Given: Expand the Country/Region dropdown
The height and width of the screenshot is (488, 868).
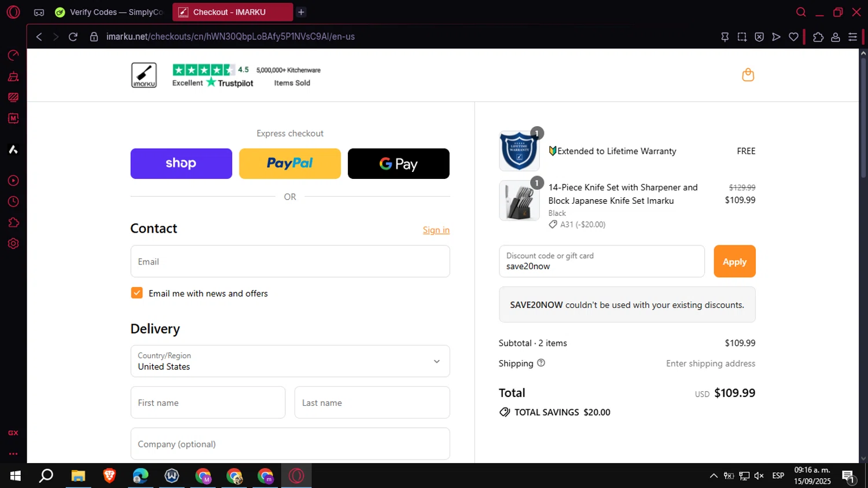Looking at the screenshot, I should 290,361.
